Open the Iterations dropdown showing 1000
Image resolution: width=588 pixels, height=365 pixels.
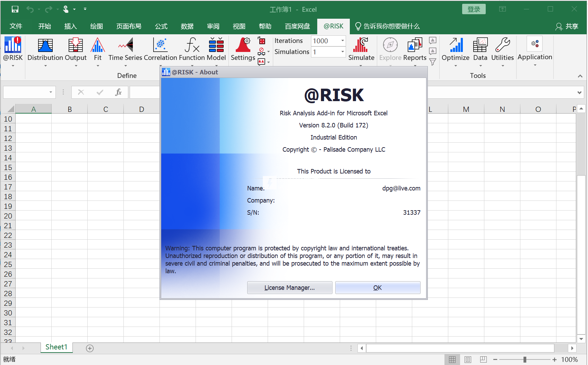343,41
